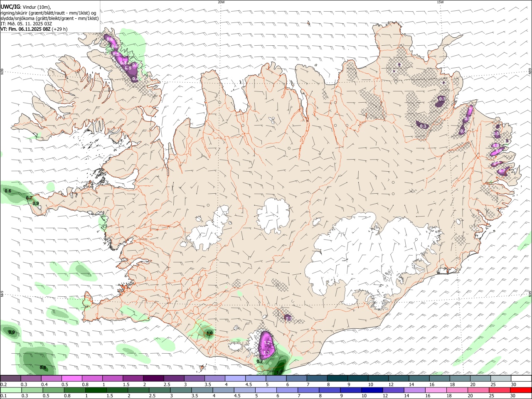This screenshot has height=399, width=532.
Task: Pick top legend swatch between 12 and 14
Action: [x=399, y=378]
